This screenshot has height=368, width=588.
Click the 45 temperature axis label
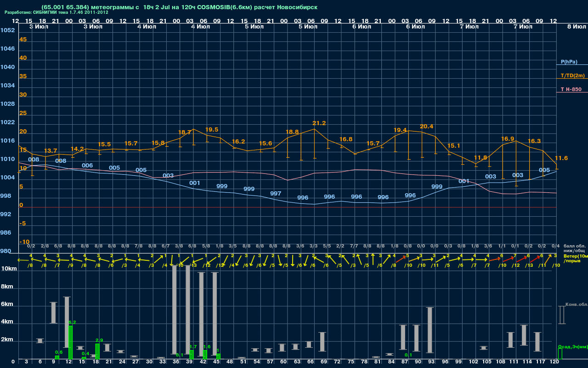click(x=23, y=40)
